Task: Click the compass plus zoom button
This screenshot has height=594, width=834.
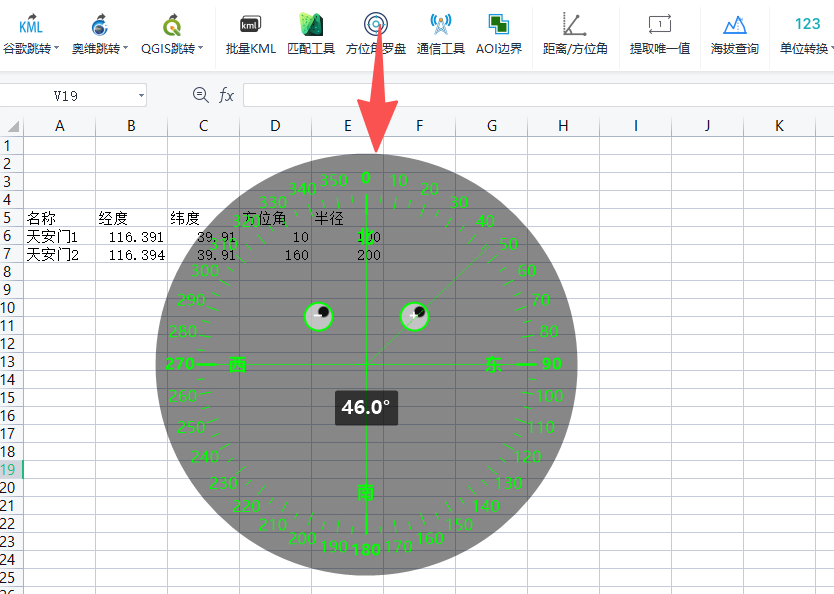Action: (x=414, y=316)
